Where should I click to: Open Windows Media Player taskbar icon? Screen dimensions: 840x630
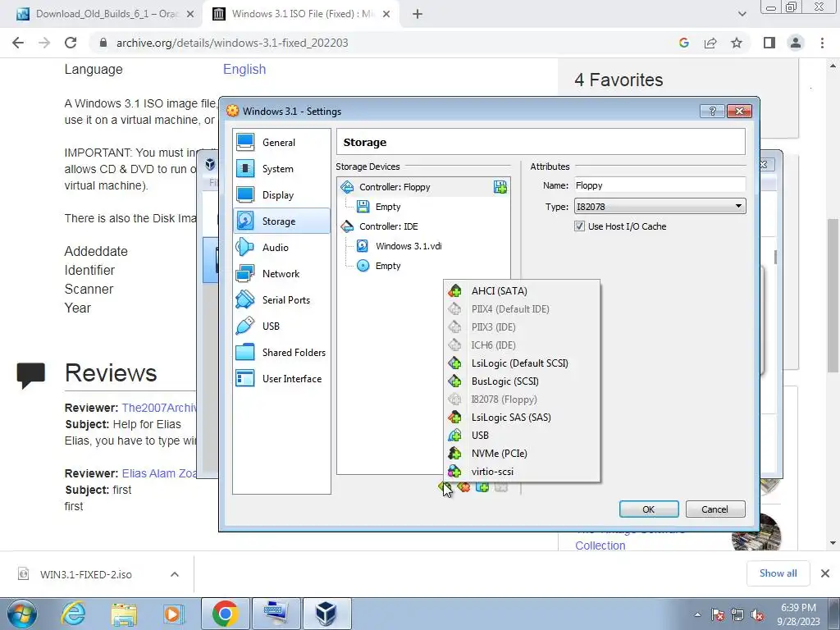(x=173, y=614)
